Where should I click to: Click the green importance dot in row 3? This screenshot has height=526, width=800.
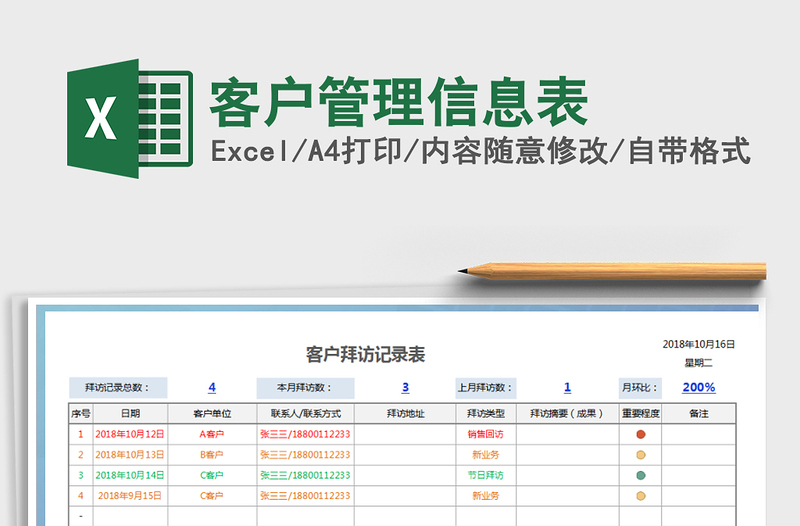(641, 475)
